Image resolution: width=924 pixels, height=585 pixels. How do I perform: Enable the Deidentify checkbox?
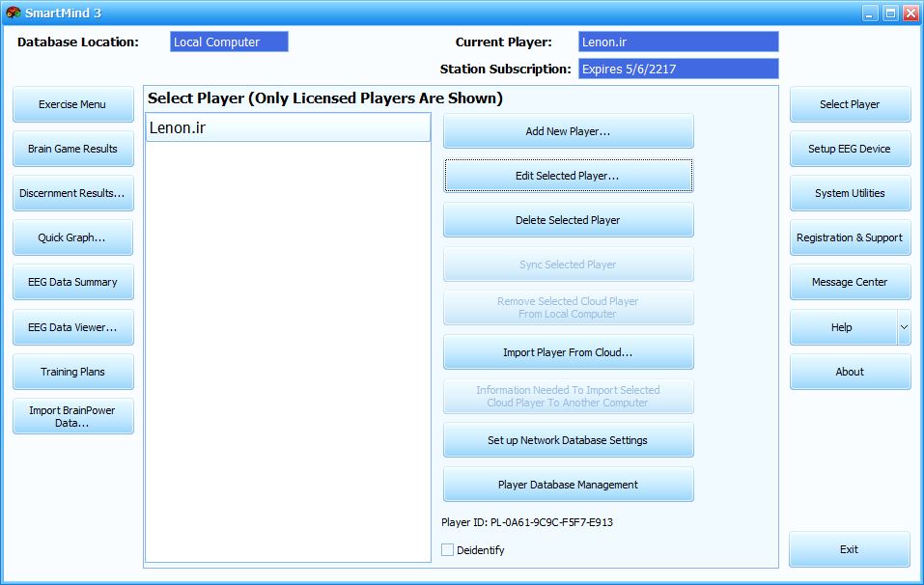(x=448, y=550)
